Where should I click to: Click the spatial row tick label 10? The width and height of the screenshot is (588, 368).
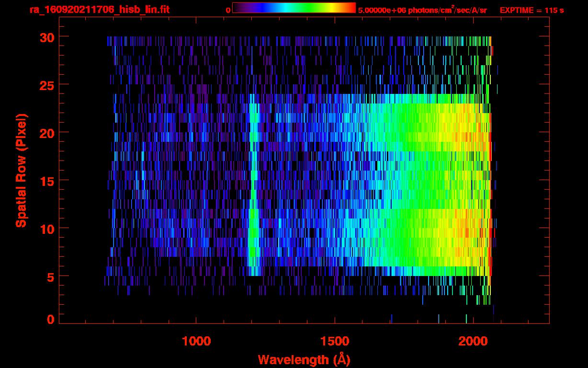click(x=46, y=229)
